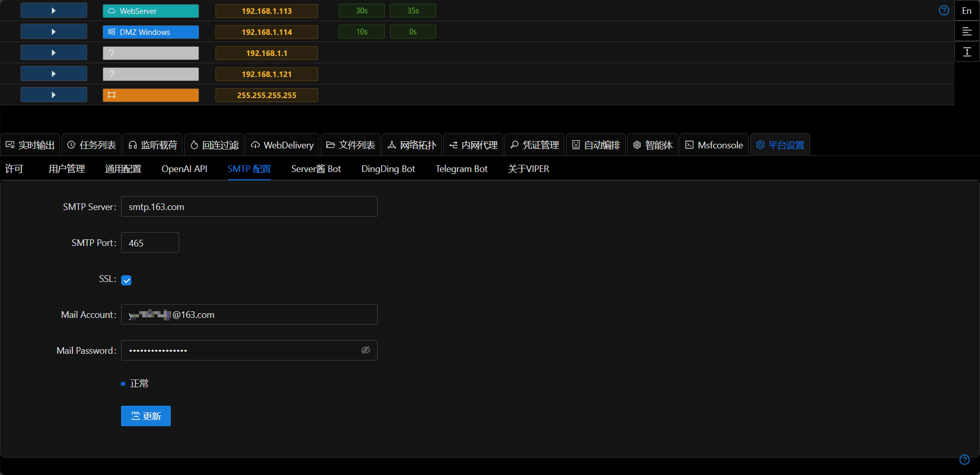This screenshot has width=980, height=475.
Task: Select the DingDing Bot sub-tab
Action: (388, 169)
